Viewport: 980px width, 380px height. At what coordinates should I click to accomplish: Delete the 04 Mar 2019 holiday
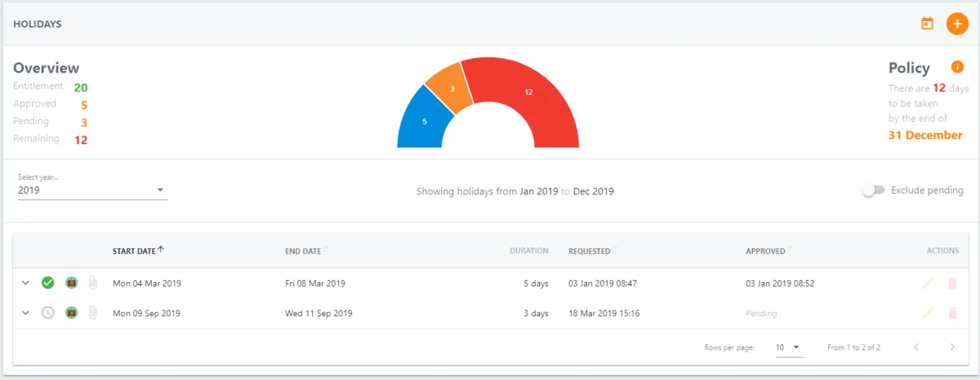[951, 283]
